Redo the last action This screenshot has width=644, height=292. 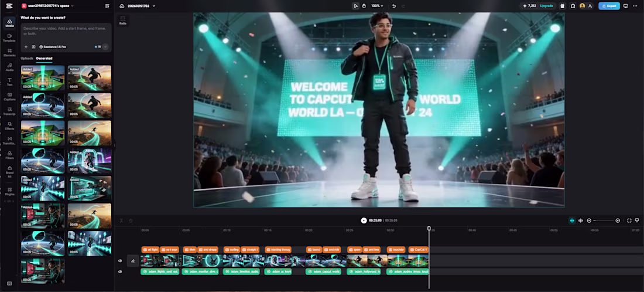coord(403,6)
